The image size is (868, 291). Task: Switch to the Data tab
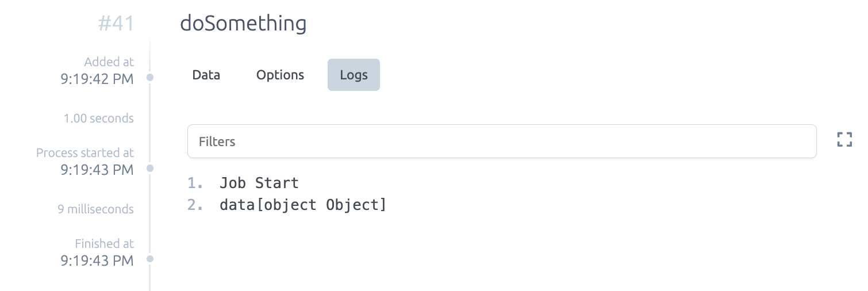pyautogui.click(x=206, y=75)
